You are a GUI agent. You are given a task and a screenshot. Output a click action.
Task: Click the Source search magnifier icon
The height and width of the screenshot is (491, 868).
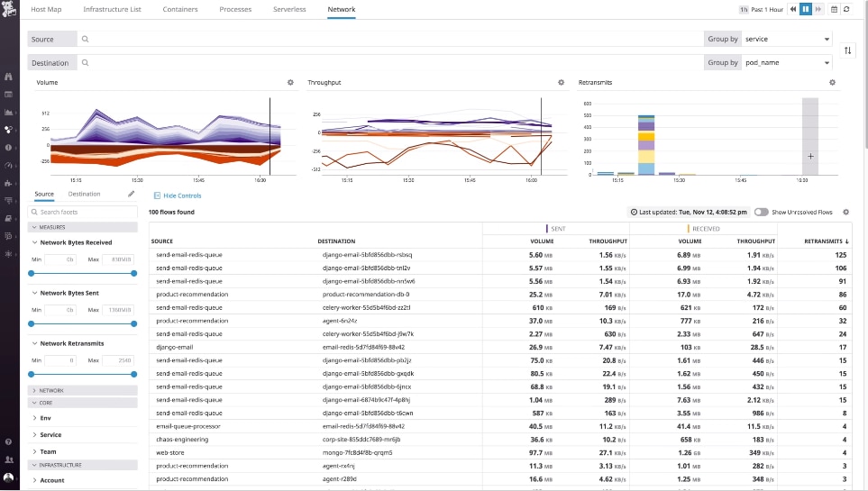click(x=86, y=39)
